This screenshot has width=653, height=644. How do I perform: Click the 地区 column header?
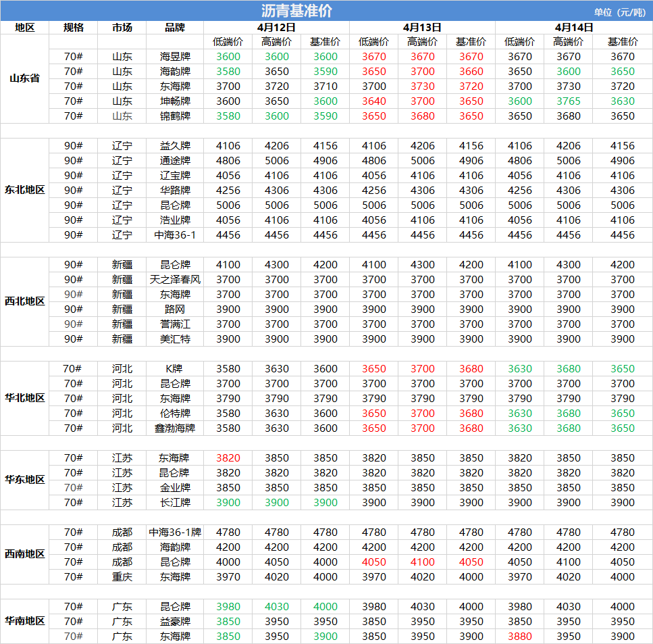point(25,28)
